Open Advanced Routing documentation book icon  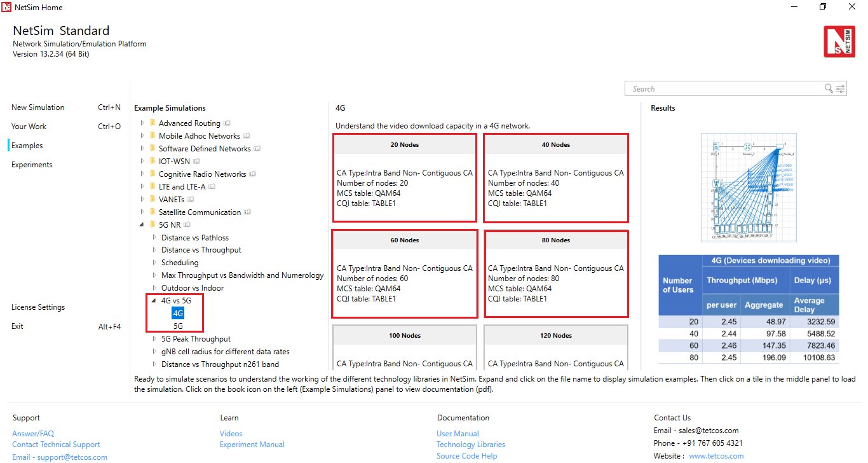point(227,123)
